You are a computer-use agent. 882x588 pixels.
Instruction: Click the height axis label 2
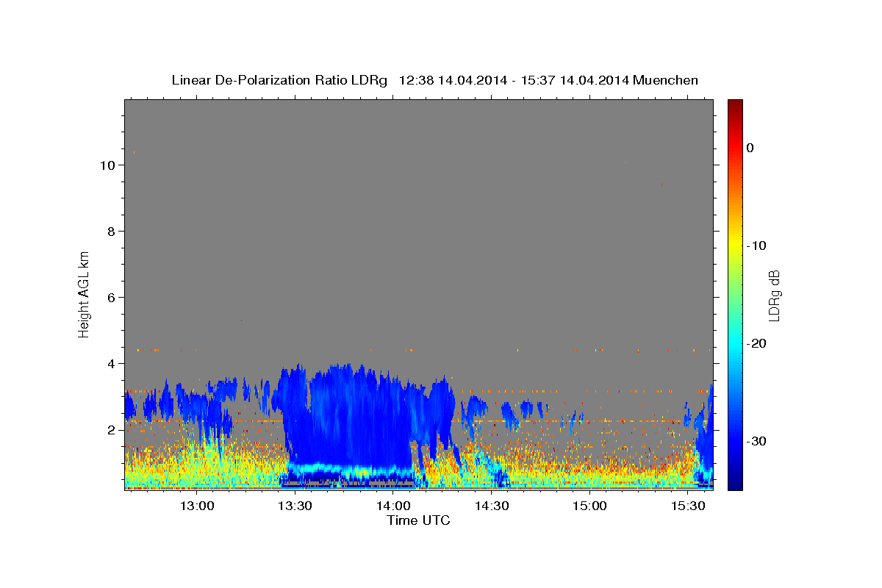(112, 430)
